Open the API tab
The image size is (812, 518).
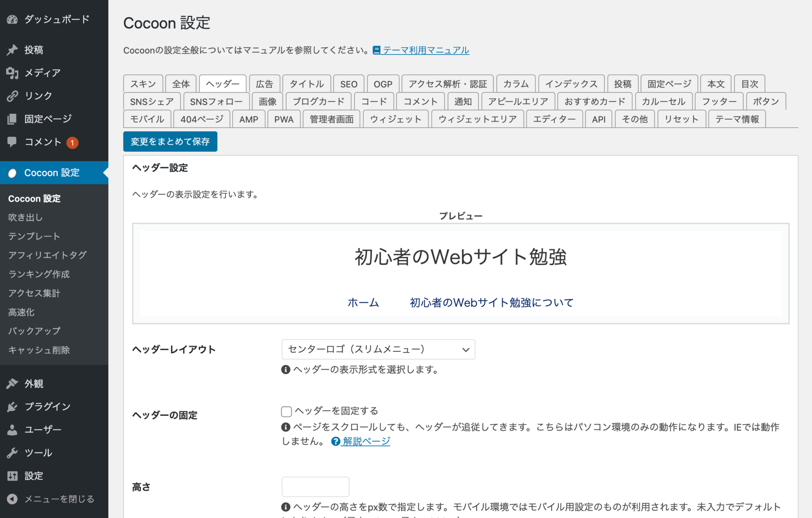click(599, 119)
